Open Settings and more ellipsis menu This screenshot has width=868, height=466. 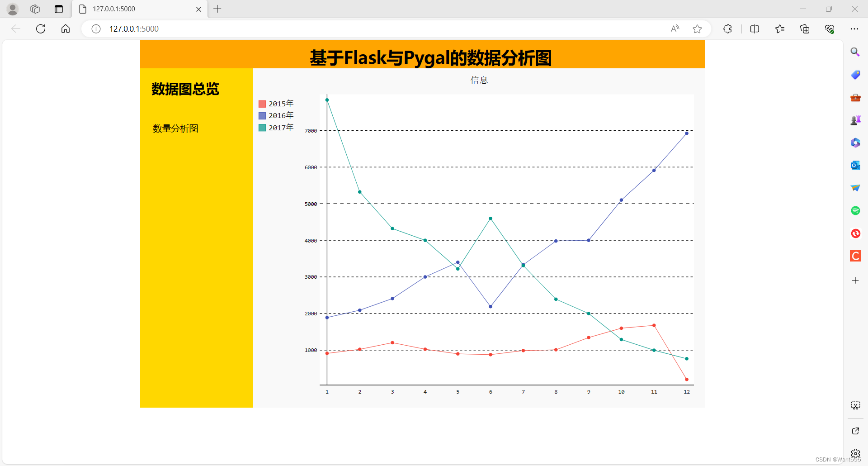[x=854, y=29]
